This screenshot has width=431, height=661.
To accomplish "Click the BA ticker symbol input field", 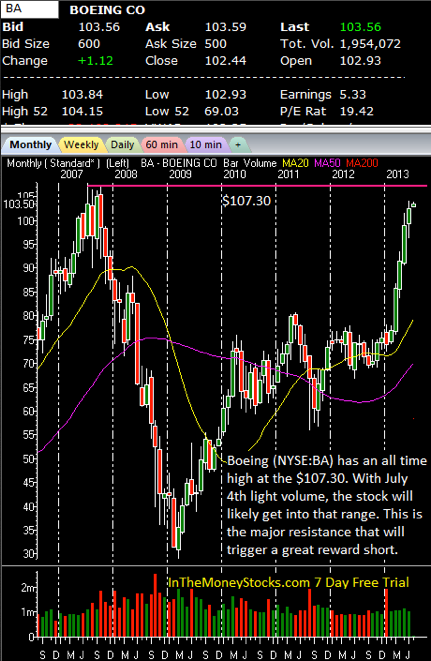I will coord(30,9).
